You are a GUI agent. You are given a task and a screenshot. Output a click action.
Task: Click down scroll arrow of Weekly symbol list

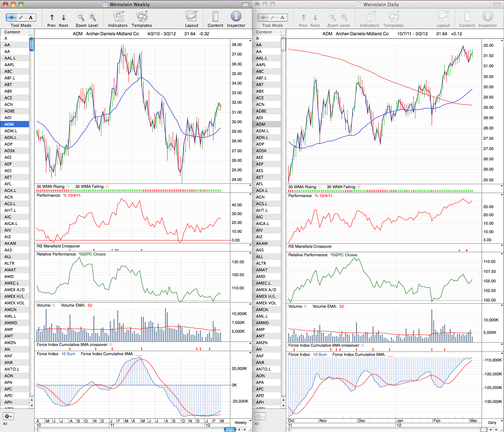(32, 405)
